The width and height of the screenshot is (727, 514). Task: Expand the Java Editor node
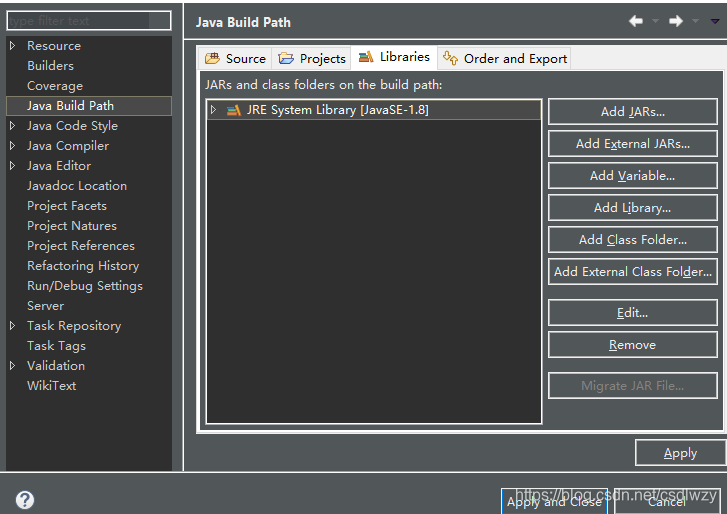point(13,165)
